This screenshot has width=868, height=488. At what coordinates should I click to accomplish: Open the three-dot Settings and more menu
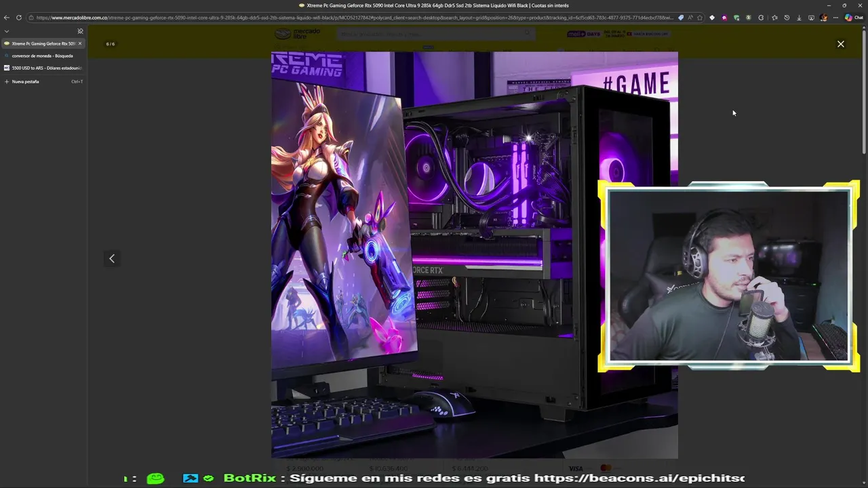(x=836, y=18)
